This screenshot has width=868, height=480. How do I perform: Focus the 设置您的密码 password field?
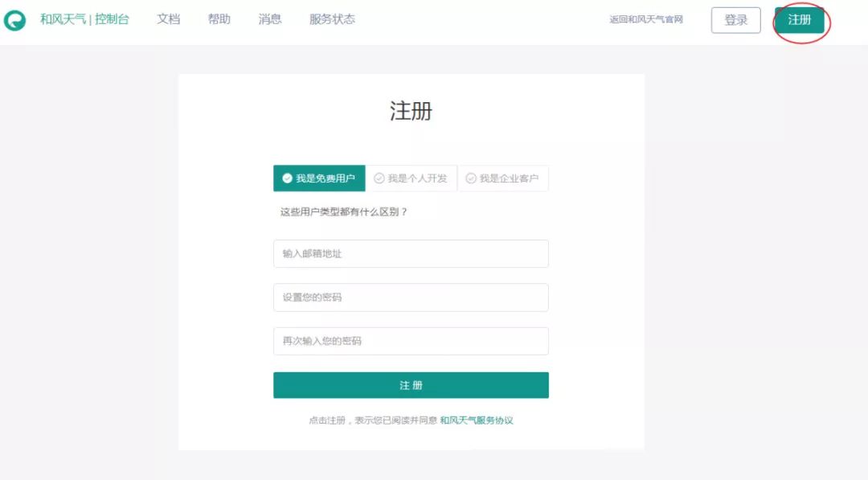411,297
